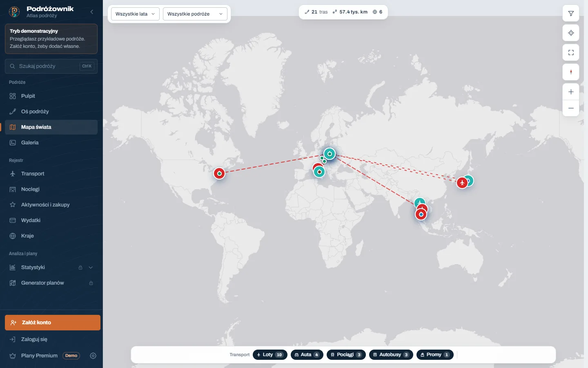The width and height of the screenshot is (588, 368).
Task: Click the large teal marker over Poland
Action: click(330, 154)
